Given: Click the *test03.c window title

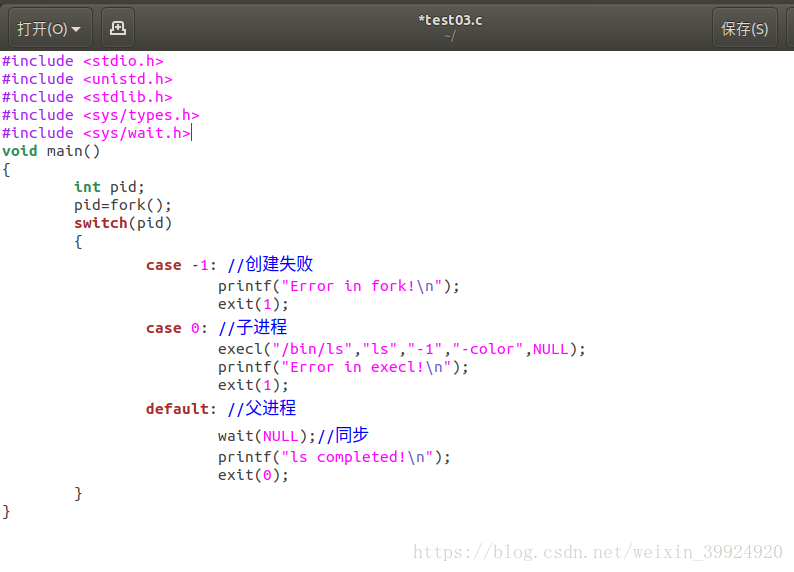Looking at the screenshot, I should click(x=450, y=20).
